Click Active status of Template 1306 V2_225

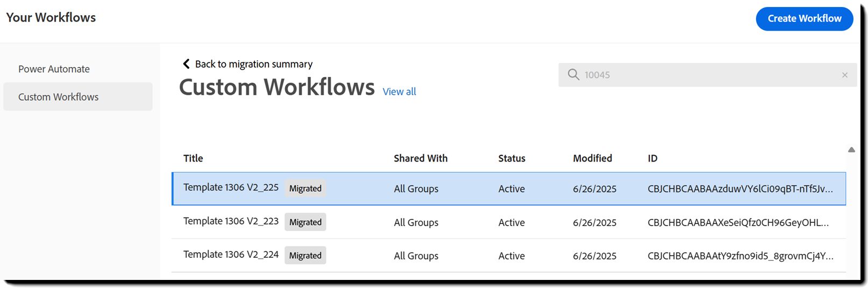click(x=511, y=189)
